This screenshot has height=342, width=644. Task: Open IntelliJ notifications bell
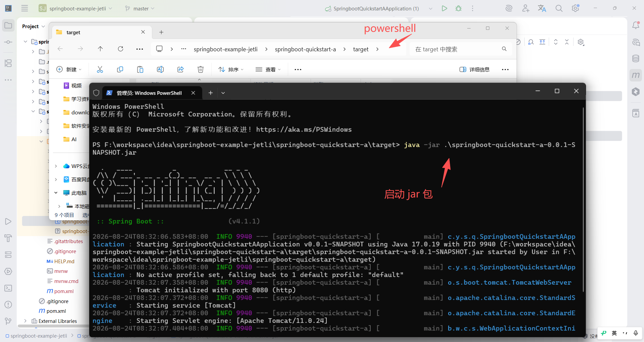click(x=636, y=25)
